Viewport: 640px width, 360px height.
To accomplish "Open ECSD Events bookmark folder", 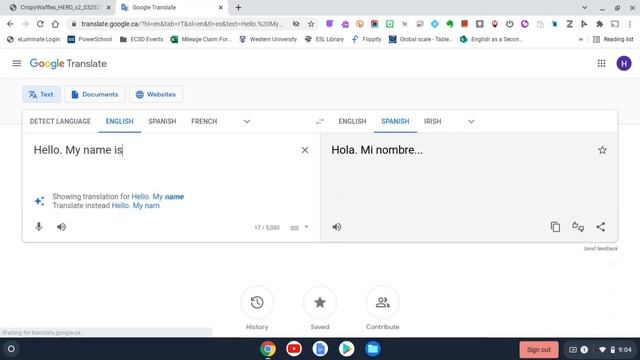I will [142, 39].
